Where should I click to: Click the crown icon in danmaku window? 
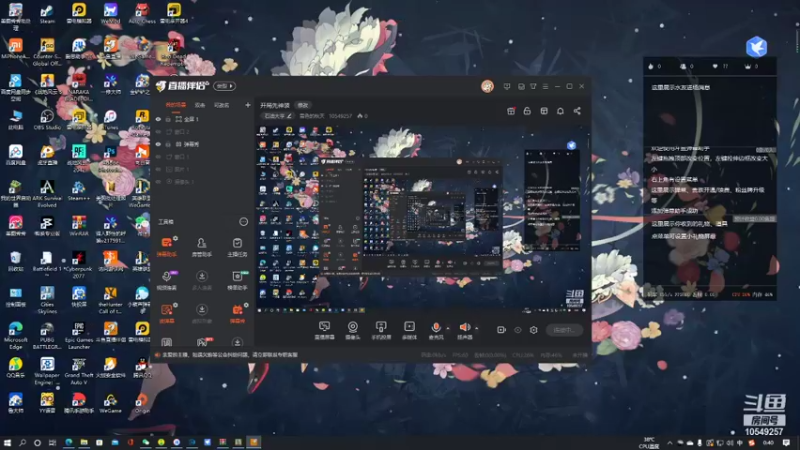(748, 66)
